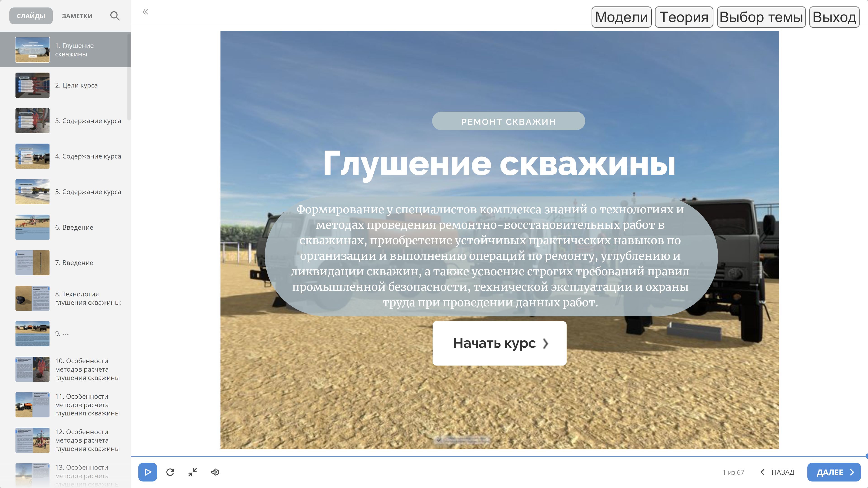Go to next slide with ДАЛЕЕ
The height and width of the screenshot is (488, 868).
834,472
